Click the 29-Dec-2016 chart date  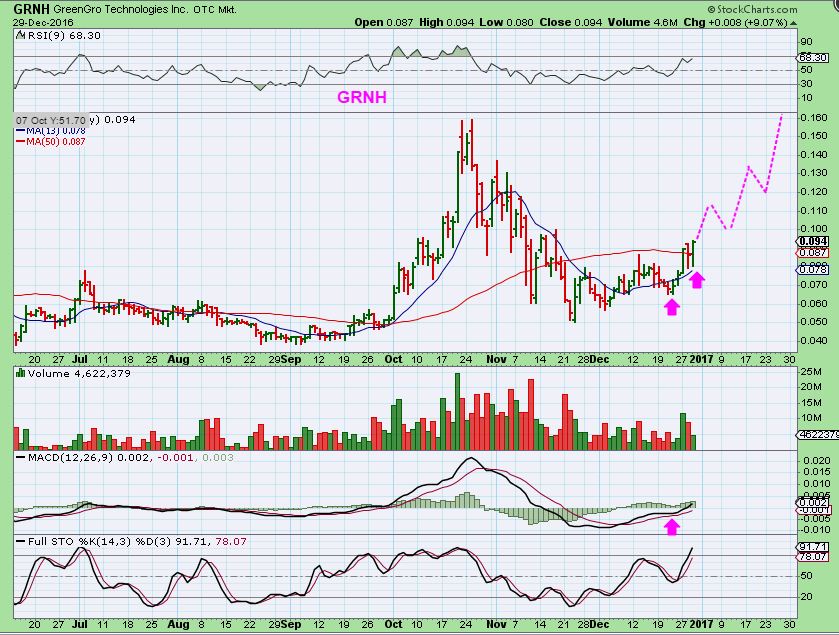(43, 22)
